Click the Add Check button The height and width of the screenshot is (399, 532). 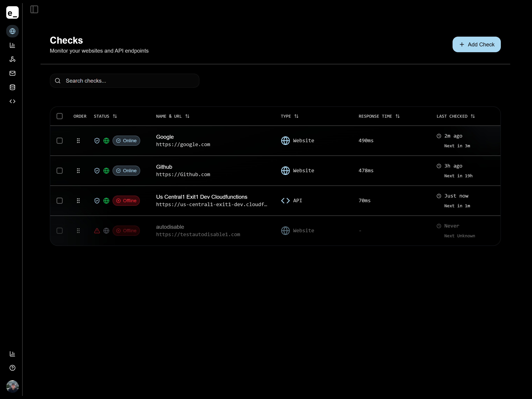coord(476,45)
